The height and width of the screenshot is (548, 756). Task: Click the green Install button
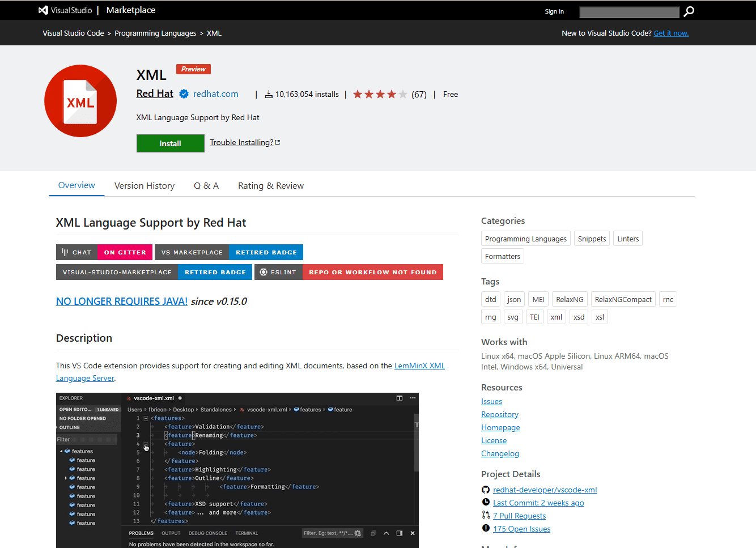(x=170, y=143)
